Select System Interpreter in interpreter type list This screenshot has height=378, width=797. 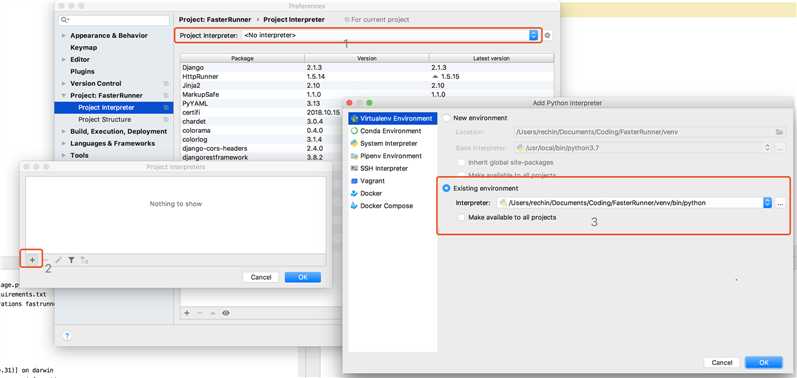[x=392, y=143]
